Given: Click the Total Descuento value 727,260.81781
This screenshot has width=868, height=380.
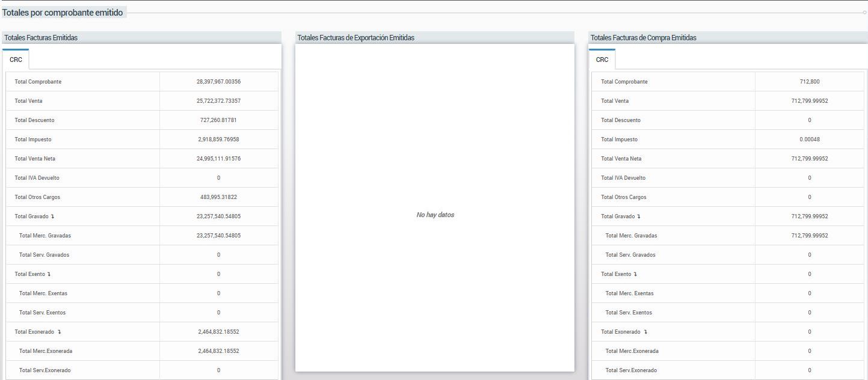Looking at the screenshot, I should 219,120.
